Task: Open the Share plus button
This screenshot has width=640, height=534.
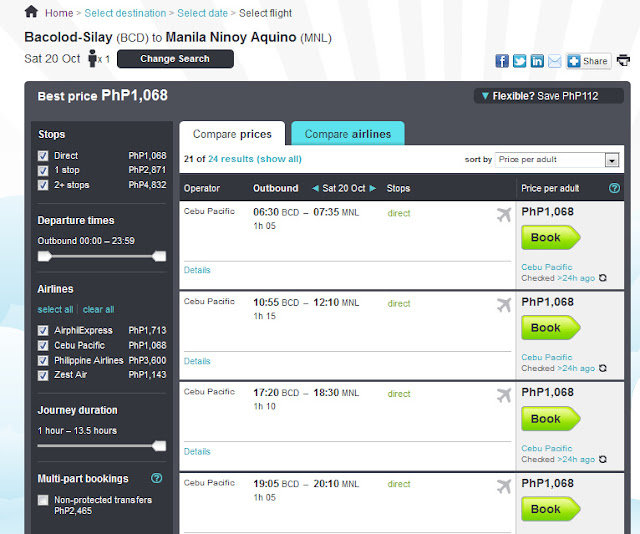Action: tap(588, 61)
